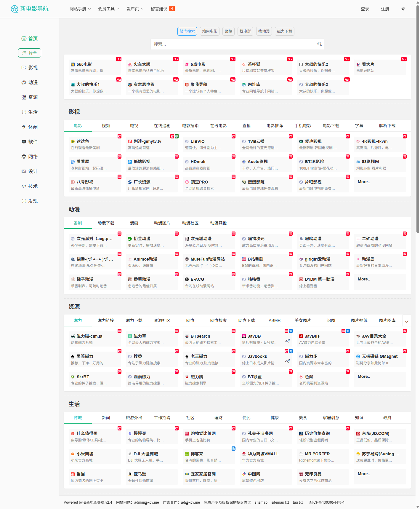Expand more tabs in the 资源 section

point(406,321)
